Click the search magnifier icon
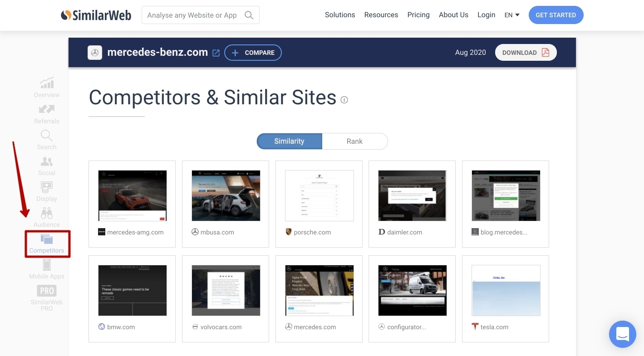644x356 pixels. click(249, 15)
